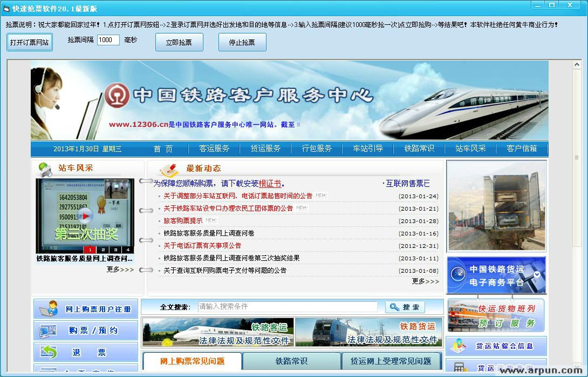Open notice 关于铁路车站设专口办理农民工团体票的公告
Image resolution: width=588 pixels, height=377 pixels.
point(228,208)
